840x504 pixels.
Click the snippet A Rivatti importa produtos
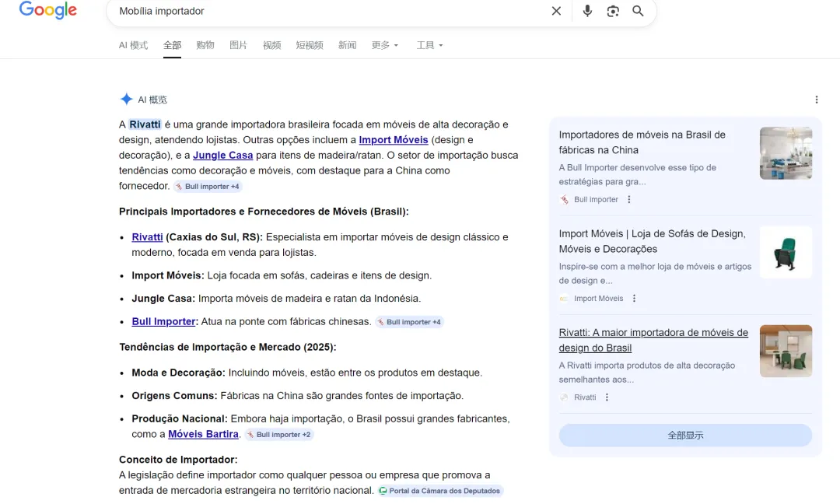click(x=646, y=373)
